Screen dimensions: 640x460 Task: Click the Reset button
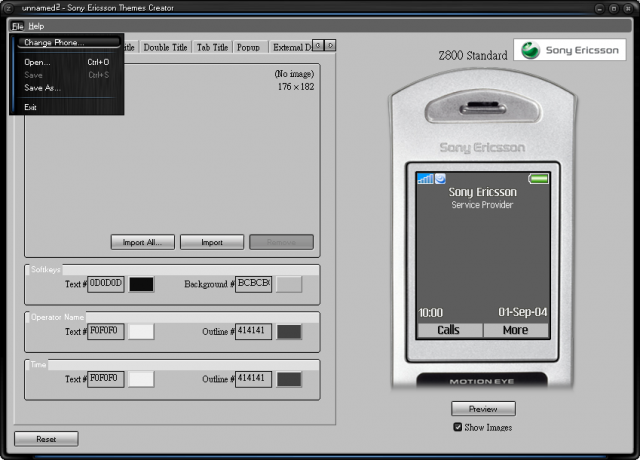point(46,439)
